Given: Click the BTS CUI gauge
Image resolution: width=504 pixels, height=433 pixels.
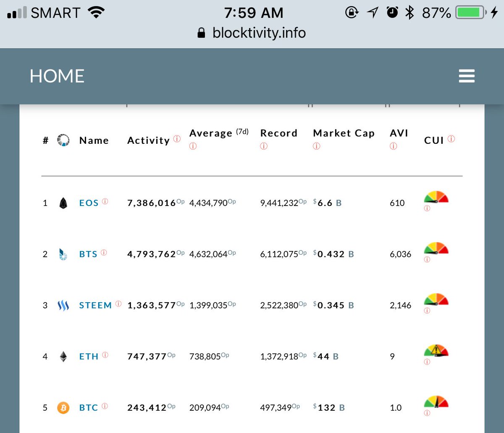Looking at the screenshot, I should coord(436,248).
